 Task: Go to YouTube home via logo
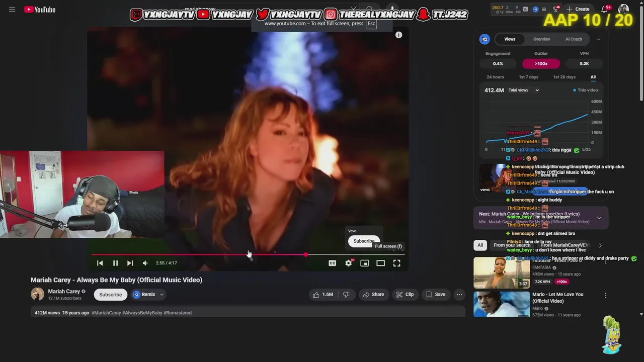tap(40, 10)
